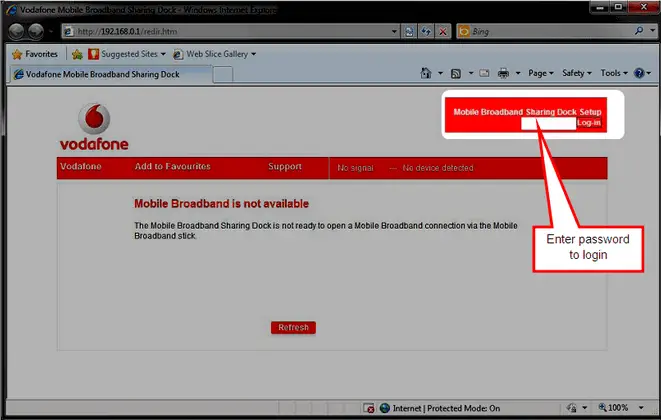Click the browser Forward arrow button
This screenshot has width=661, height=420.
click(36, 31)
